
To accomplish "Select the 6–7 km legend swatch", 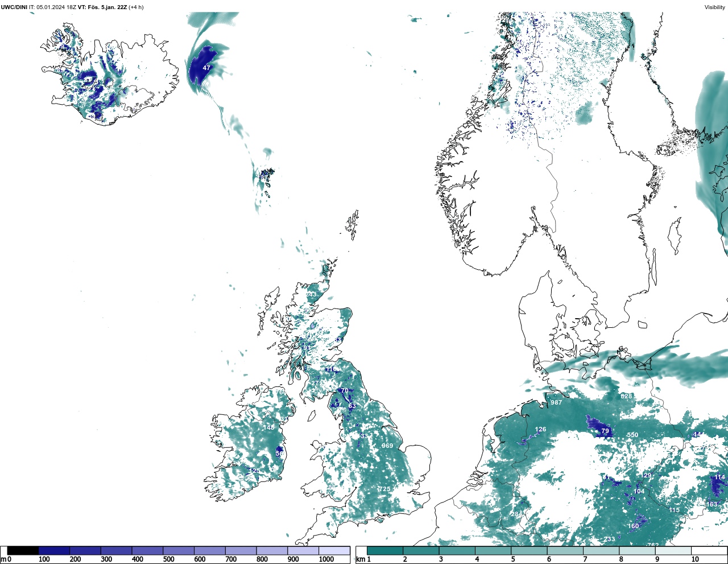I will (565, 550).
